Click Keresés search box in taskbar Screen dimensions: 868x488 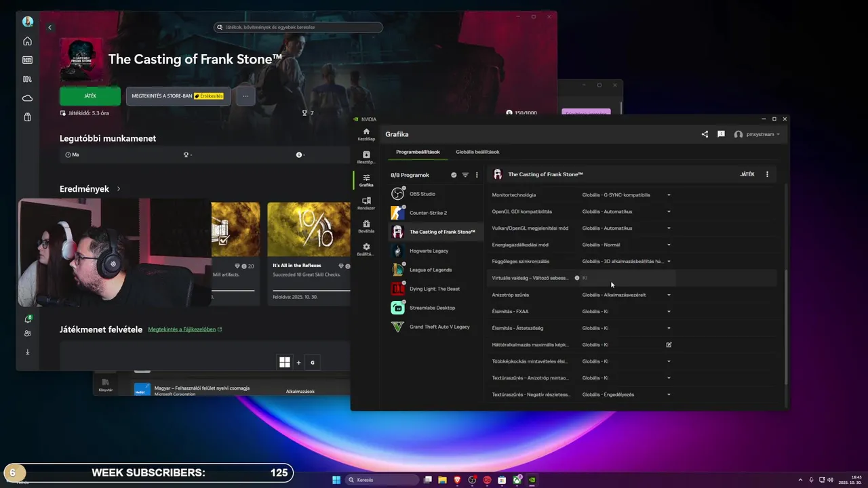coord(382,480)
